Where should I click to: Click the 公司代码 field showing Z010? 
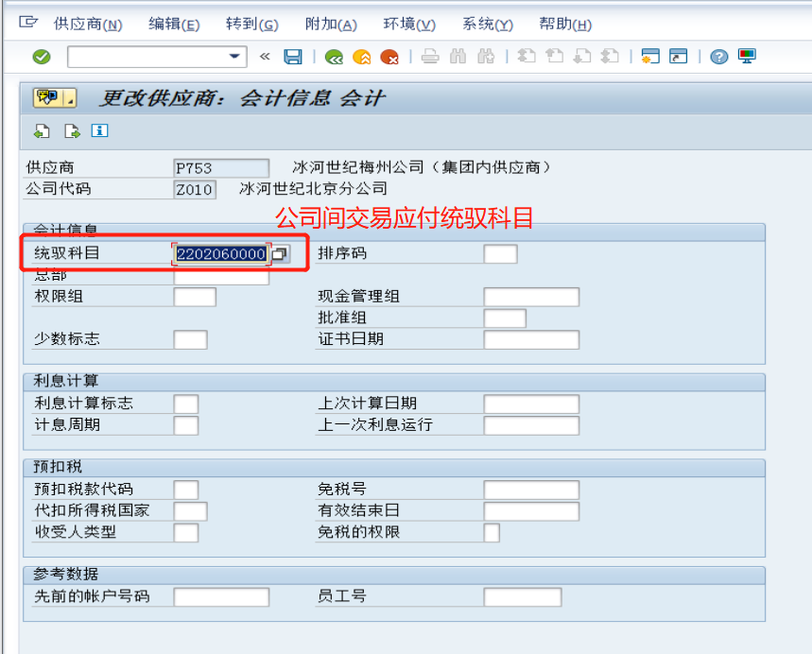195,190
